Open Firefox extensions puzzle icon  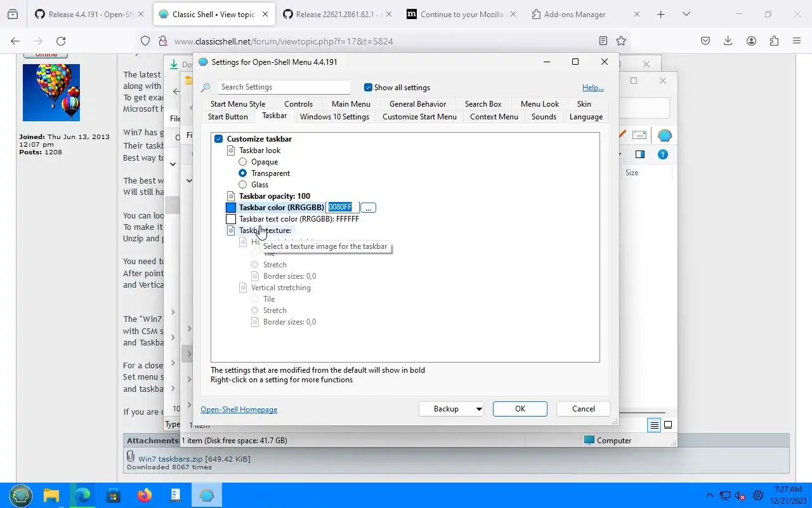[x=774, y=41]
